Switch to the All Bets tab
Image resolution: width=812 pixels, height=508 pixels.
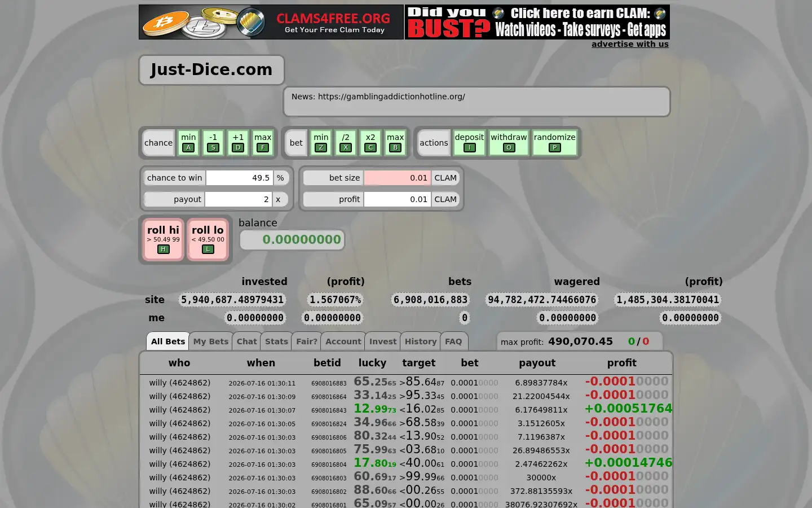pos(168,341)
